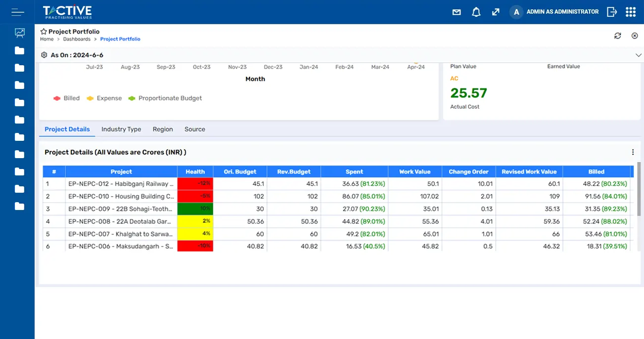Screen dimensions: 644x339
Task: Open the As On date settings gear
Action: pyautogui.click(x=44, y=55)
